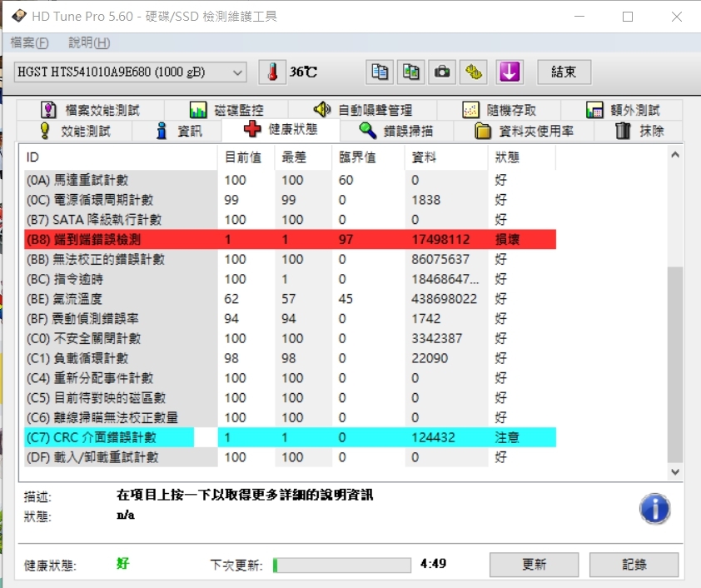
Task: Switch to the 錯誤掃描 tab
Action: pos(396,131)
